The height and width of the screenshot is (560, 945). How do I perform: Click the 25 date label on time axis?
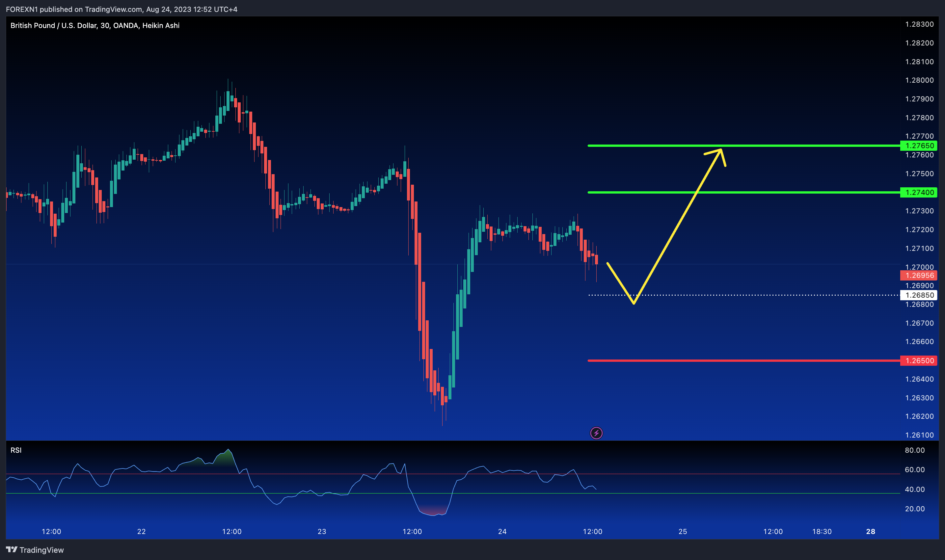[683, 531]
